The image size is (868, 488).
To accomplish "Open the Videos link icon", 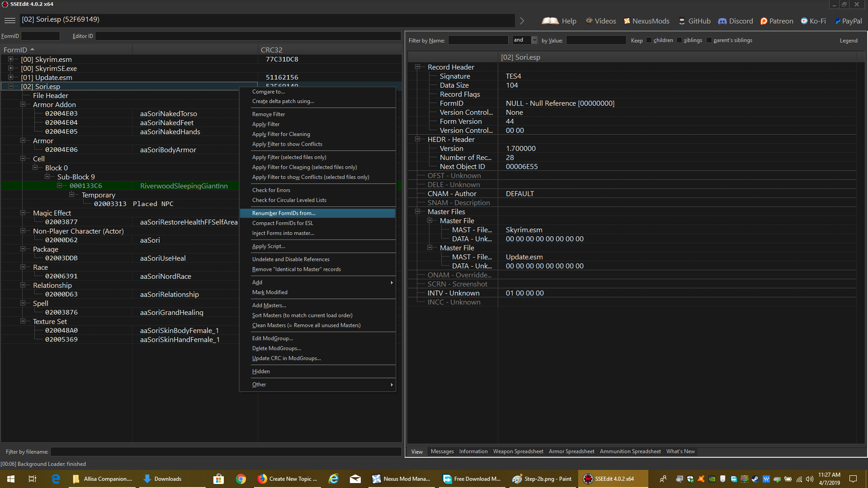I will pos(590,21).
